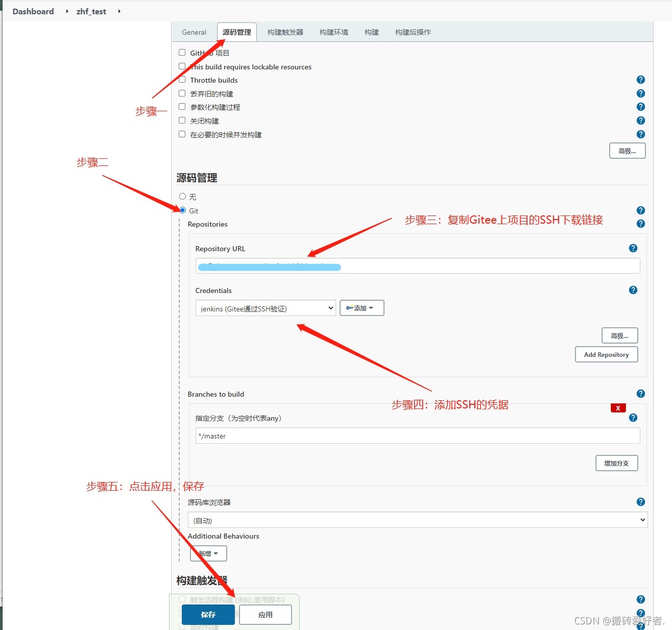Focus the Repository URL input field

418,266
